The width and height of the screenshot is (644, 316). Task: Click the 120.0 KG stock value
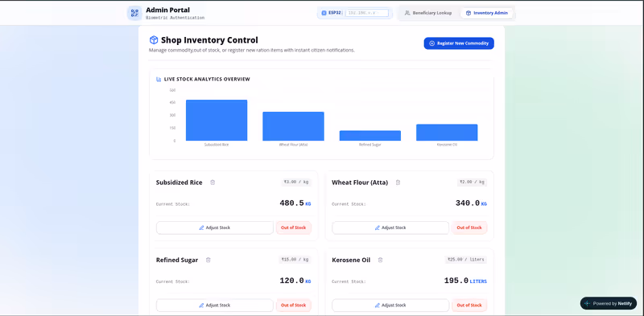coord(295,281)
